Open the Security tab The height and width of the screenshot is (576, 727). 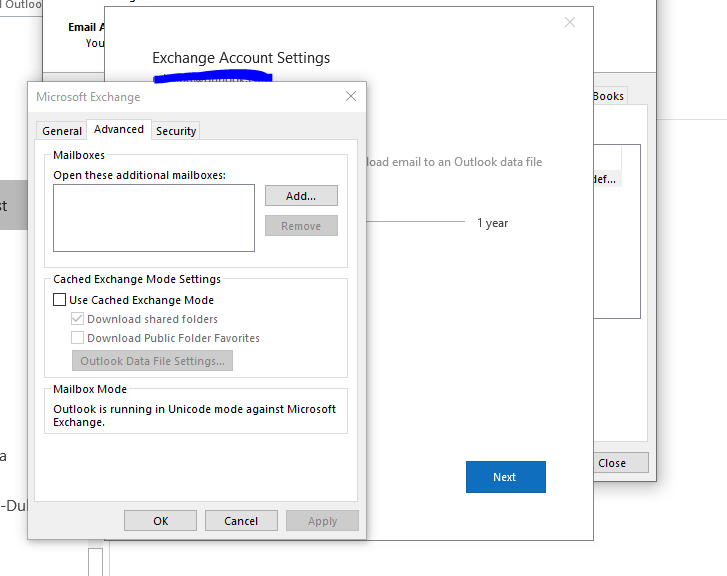coord(176,131)
